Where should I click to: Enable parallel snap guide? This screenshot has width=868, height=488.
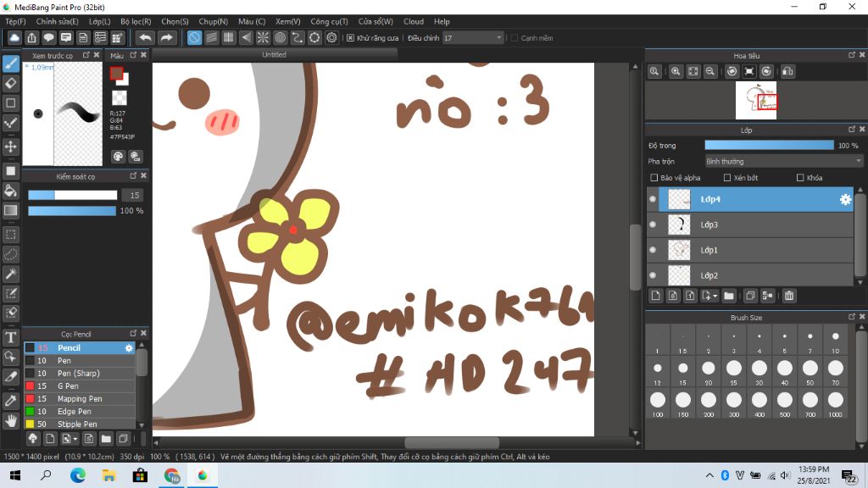pyautogui.click(x=211, y=37)
